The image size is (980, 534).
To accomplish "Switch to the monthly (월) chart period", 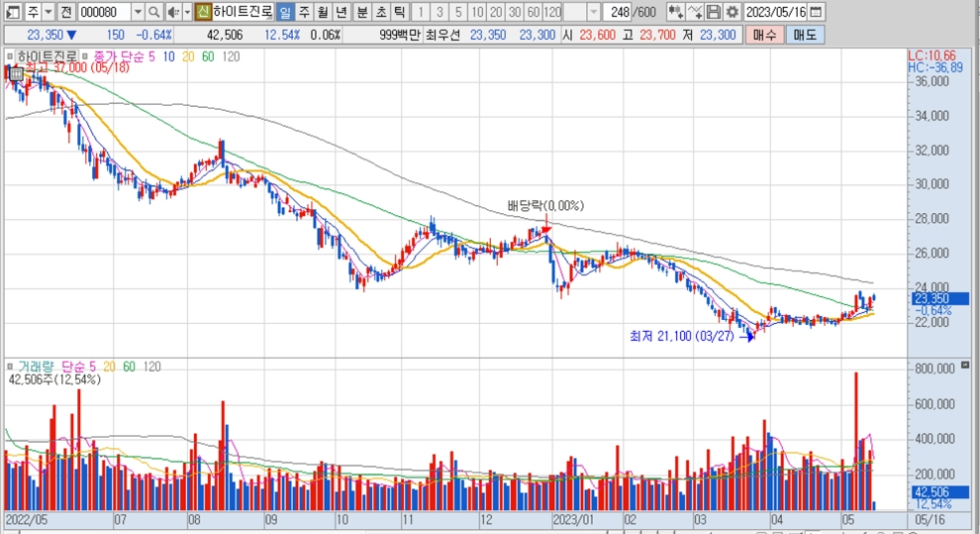I will (323, 12).
